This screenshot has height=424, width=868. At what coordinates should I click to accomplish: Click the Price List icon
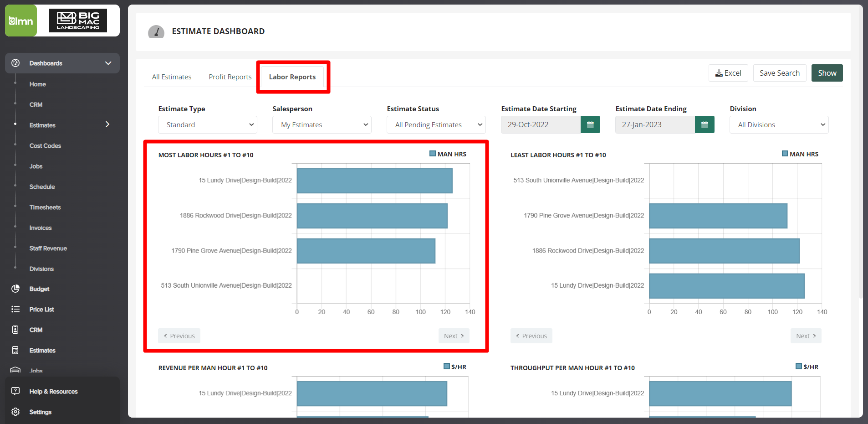15,309
